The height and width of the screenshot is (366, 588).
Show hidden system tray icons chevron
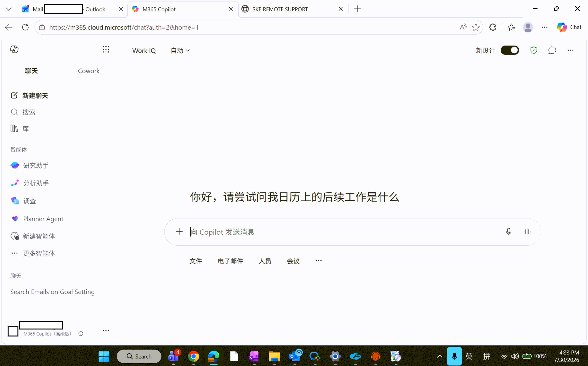[440, 356]
